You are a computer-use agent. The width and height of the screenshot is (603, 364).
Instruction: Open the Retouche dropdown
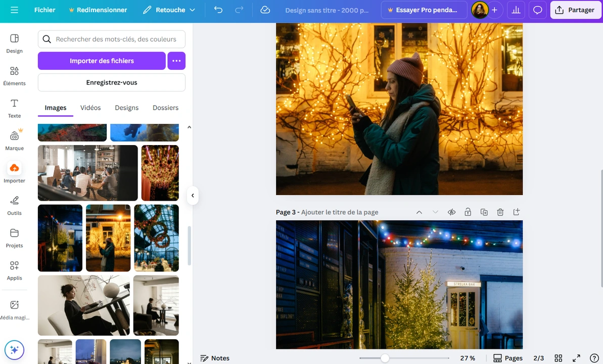click(x=169, y=10)
